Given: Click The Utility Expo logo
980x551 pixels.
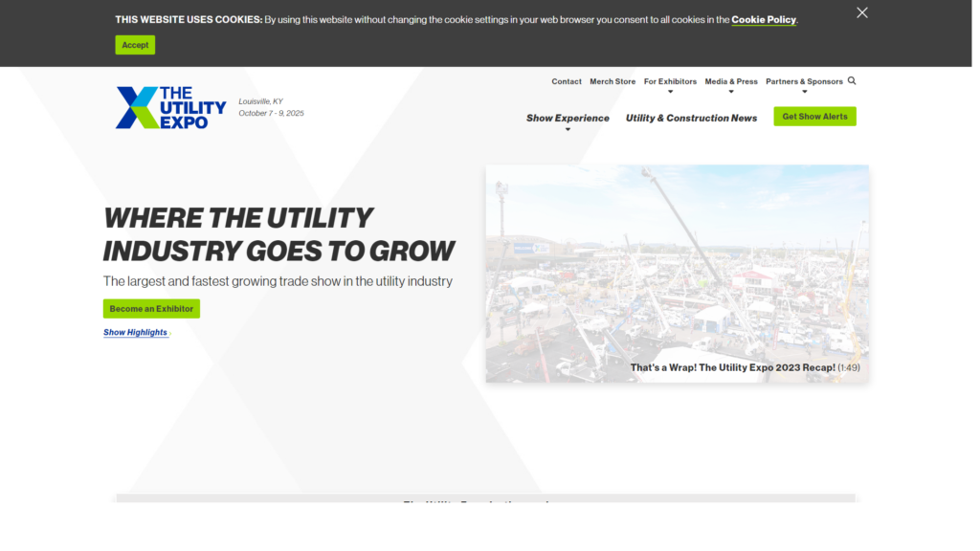Looking at the screenshot, I should [x=172, y=108].
